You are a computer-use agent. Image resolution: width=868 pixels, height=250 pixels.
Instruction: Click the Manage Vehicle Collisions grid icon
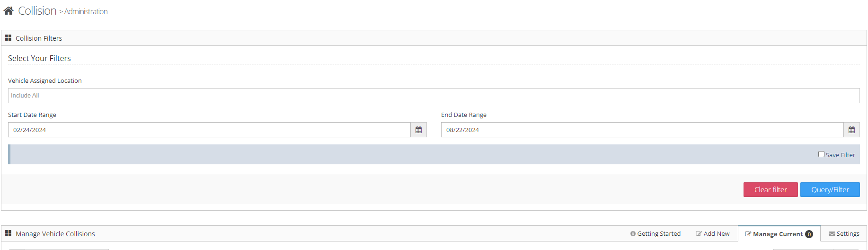(x=8, y=233)
